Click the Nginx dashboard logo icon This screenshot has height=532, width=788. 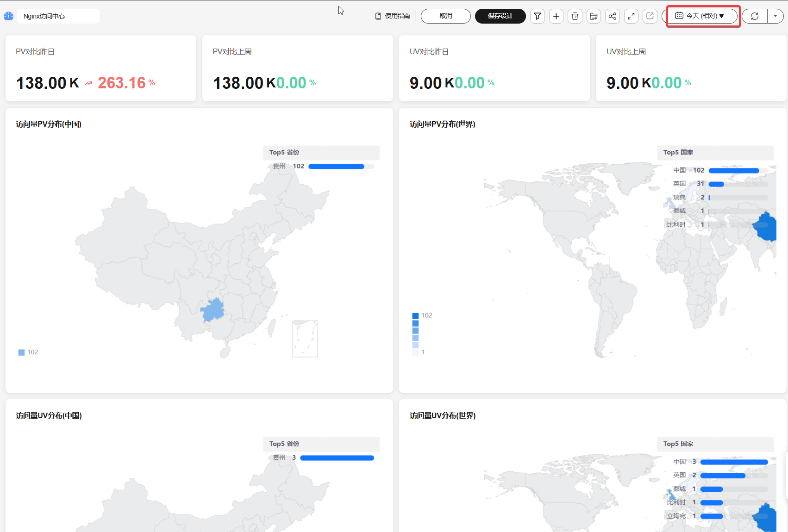tap(8, 16)
